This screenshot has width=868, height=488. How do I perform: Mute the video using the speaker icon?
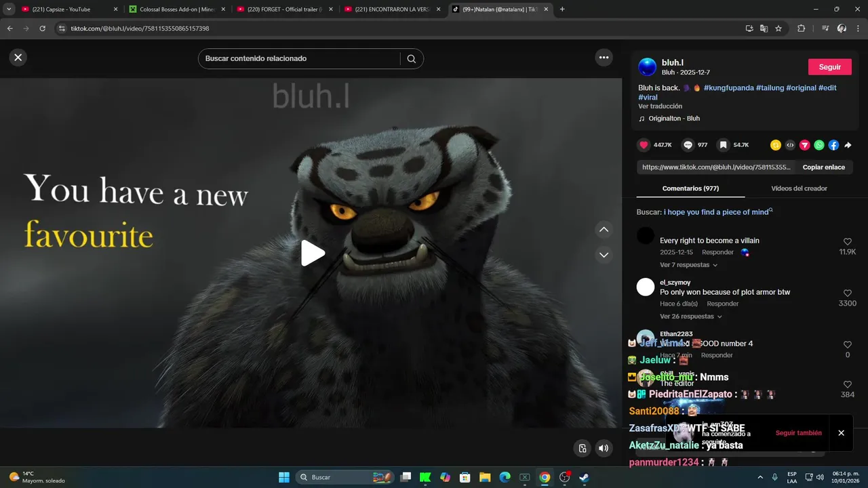[x=603, y=448]
